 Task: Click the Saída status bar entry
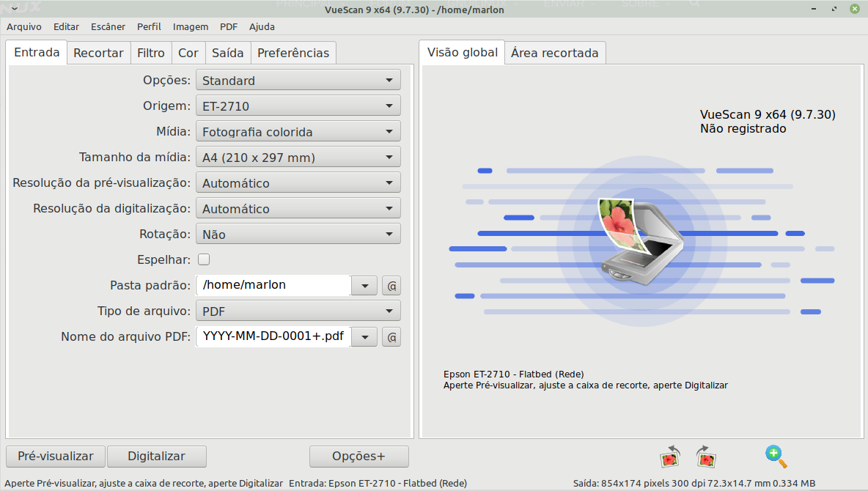click(694, 483)
